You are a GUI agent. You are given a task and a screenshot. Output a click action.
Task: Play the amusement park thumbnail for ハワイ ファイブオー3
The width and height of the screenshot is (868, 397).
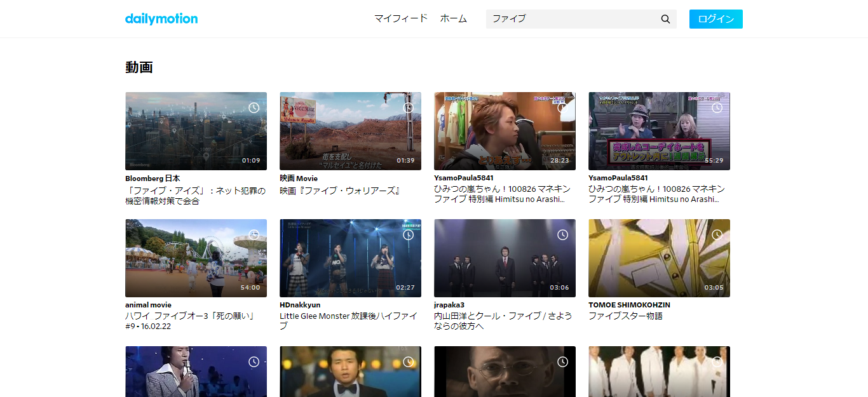click(196, 258)
